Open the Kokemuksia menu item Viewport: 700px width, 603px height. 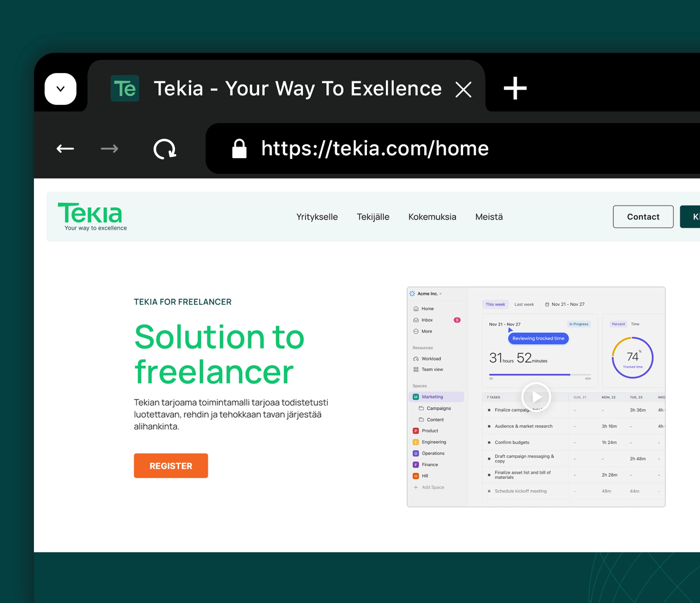tap(432, 217)
